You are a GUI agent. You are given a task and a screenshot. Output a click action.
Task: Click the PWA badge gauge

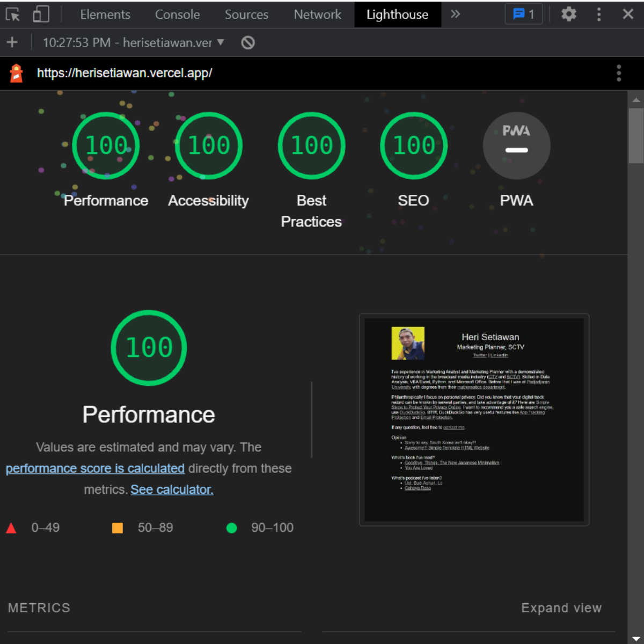[x=516, y=145]
